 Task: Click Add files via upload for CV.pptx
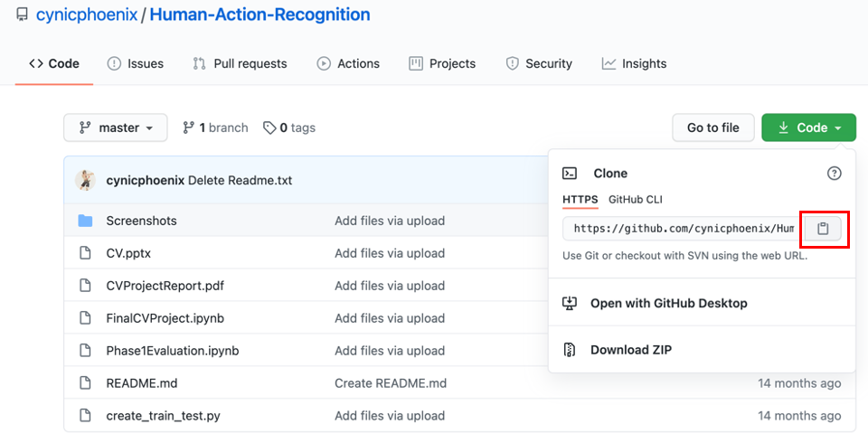[x=390, y=253]
